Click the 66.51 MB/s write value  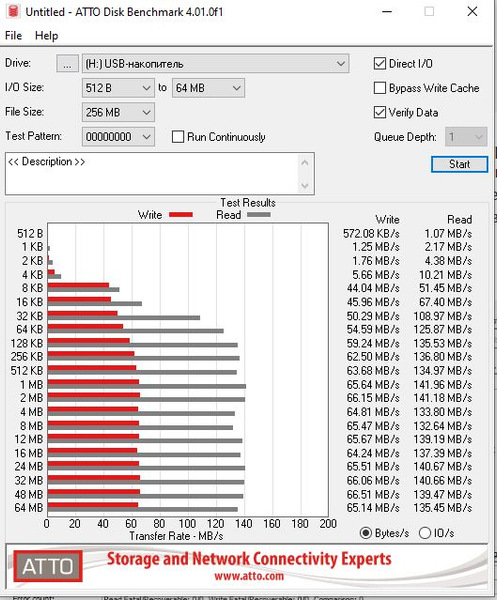[373, 494]
